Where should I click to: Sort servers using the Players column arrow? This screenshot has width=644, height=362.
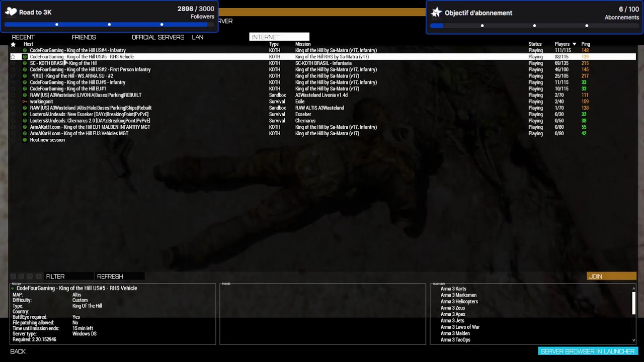pos(574,44)
